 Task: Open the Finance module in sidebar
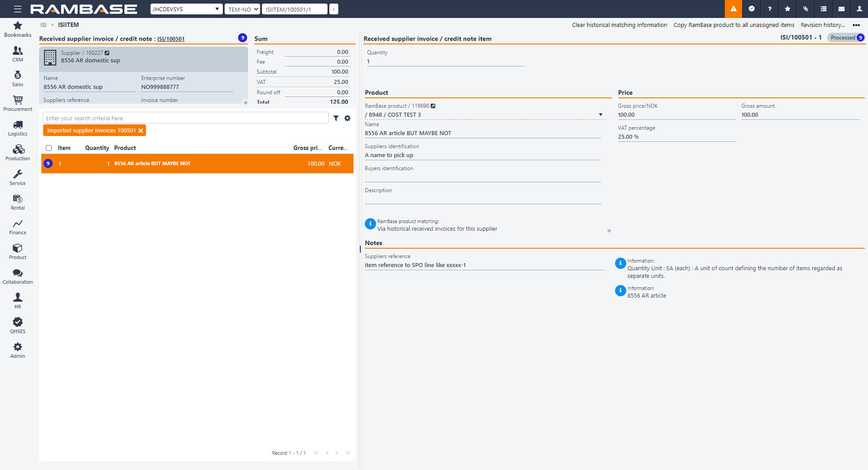[18, 227]
